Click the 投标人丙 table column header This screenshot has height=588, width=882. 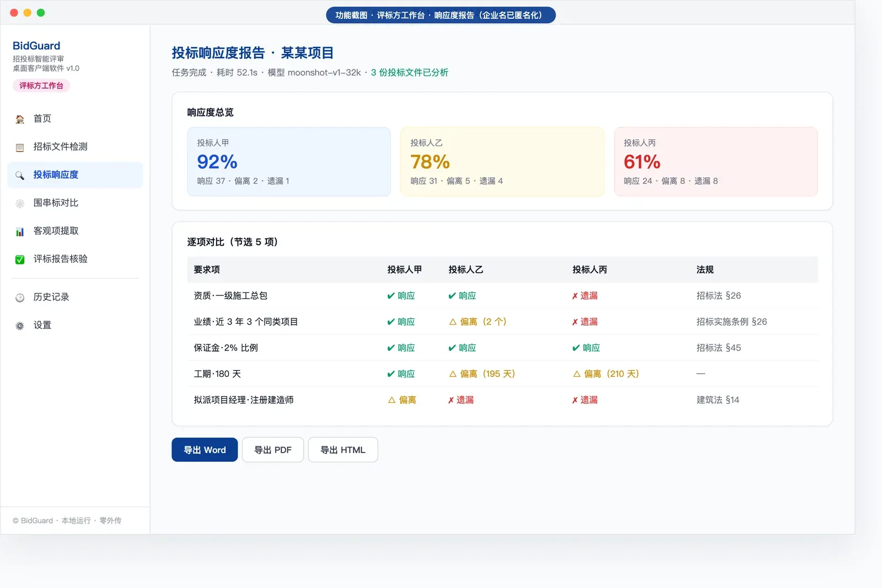pos(590,269)
